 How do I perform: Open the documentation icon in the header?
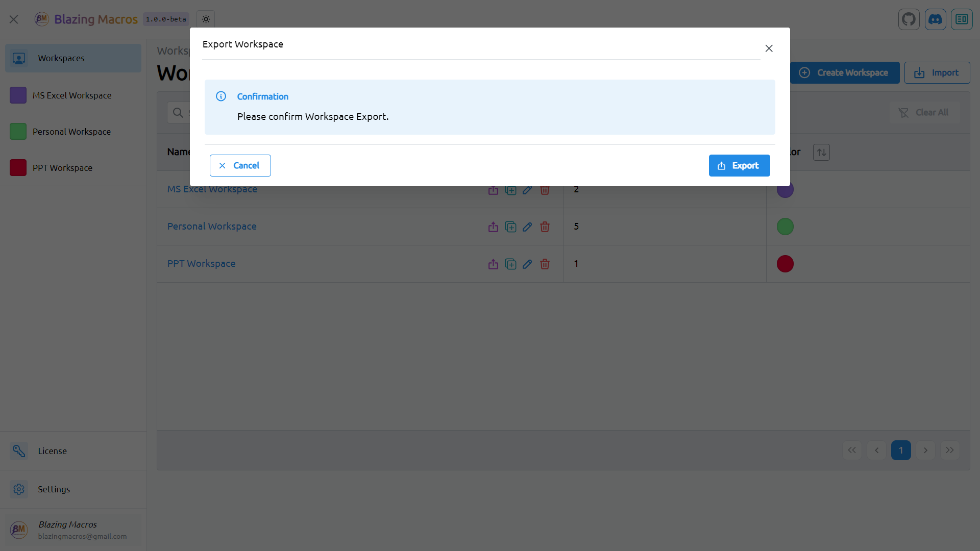pos(962,19)
